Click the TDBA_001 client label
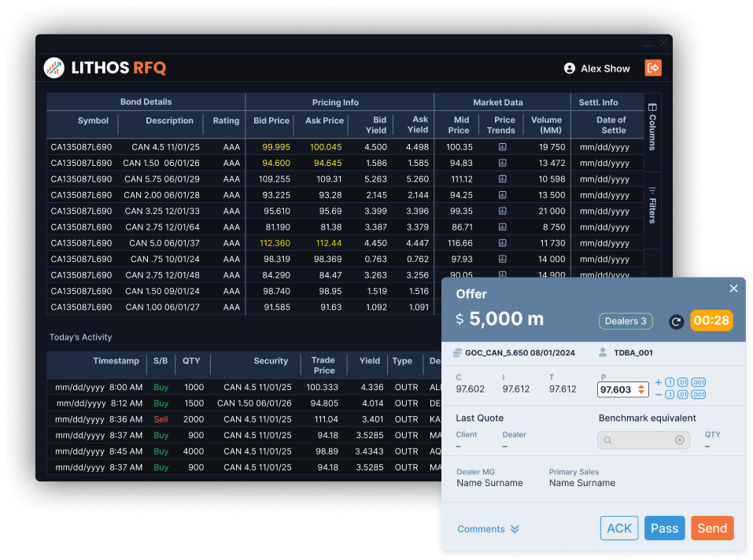Viewport: 753px width, 560px height. 633,352
